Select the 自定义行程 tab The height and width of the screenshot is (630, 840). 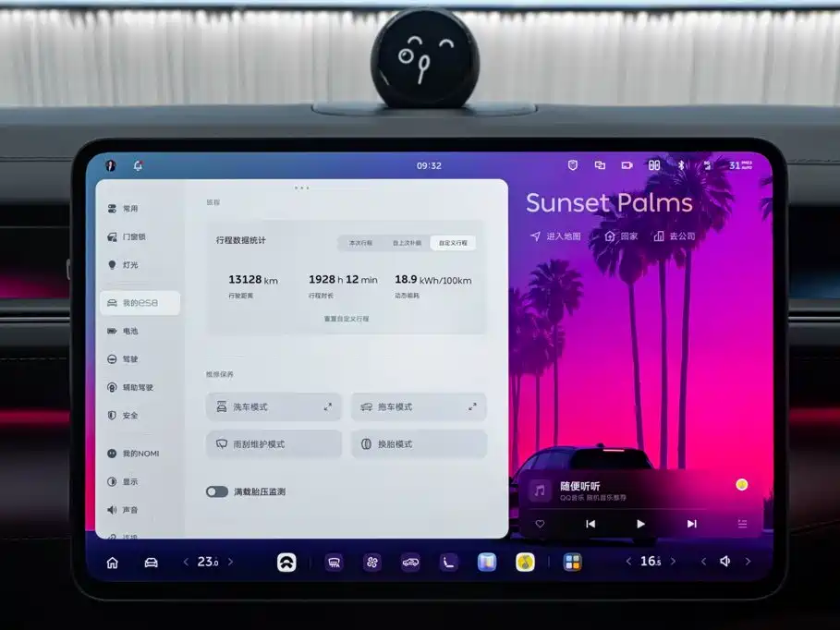[x=453, y=243]
